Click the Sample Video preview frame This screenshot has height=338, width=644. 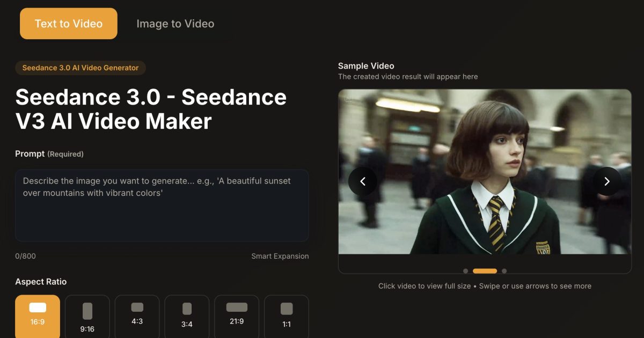click(485, 177)
